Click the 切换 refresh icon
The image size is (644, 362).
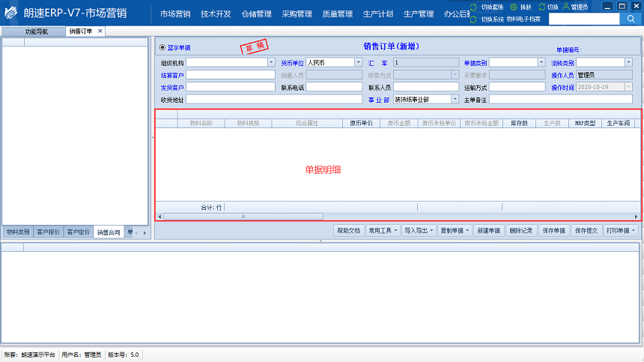(x=541, y=7)
